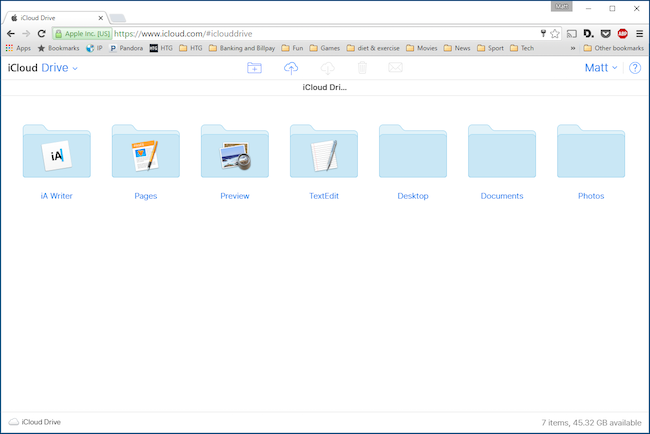This screenshot has height=434, width=650.
Task: Click the saved password key icon
Action: (543, 33)
